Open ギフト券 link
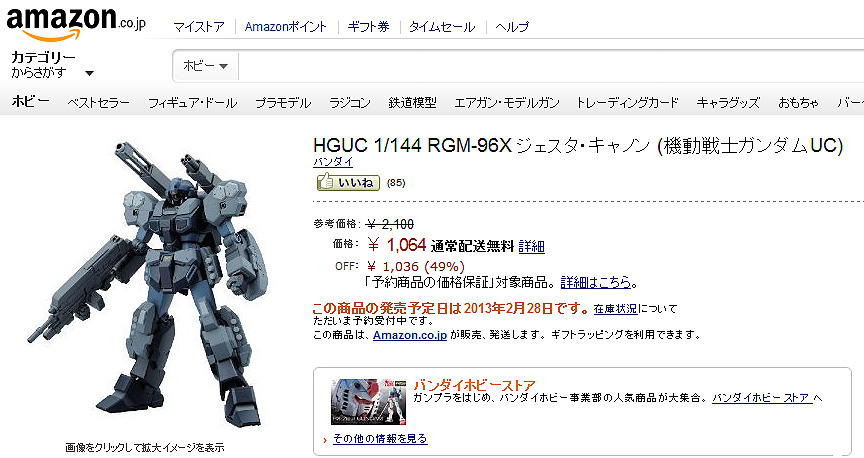The width and height of the screenshot is (864, 458). (x=368, y=26)
